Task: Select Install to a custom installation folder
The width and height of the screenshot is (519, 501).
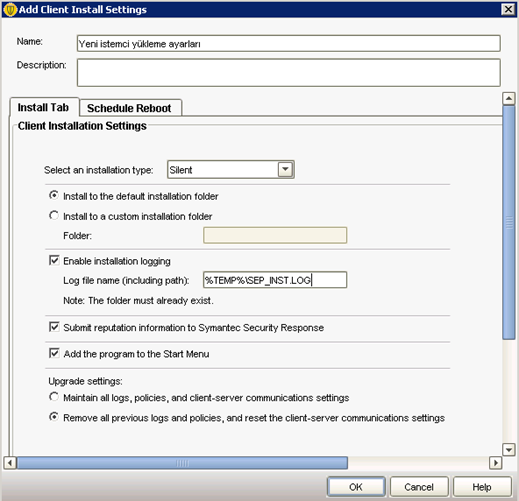Action: coord(54,215)
